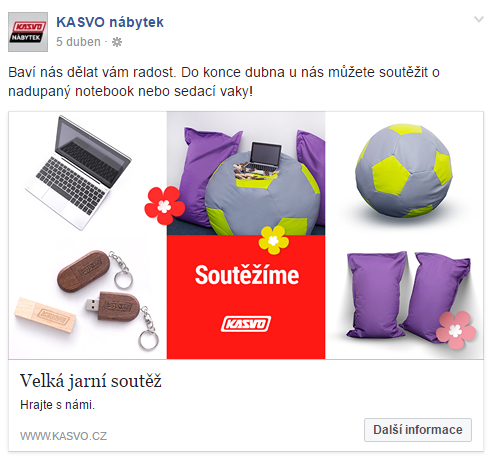Click the beanbag with laptop photo
492x462 pixels.
click(246, 173)
